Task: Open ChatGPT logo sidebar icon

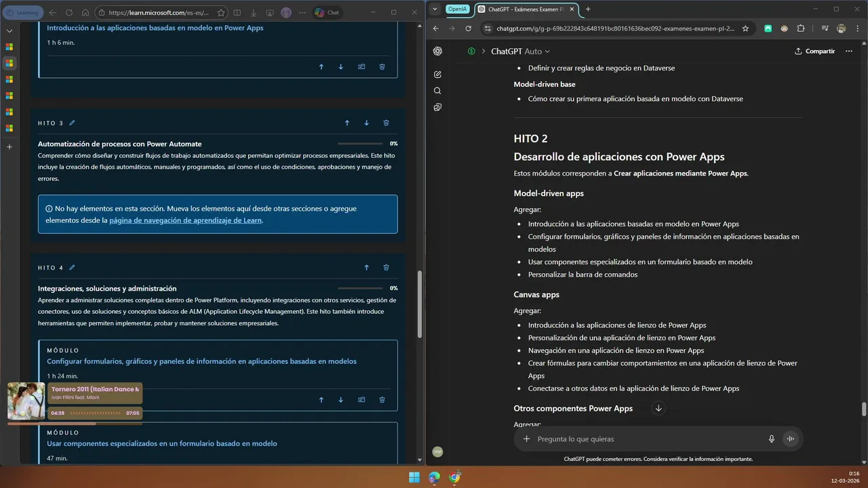Action: [438, 52]
